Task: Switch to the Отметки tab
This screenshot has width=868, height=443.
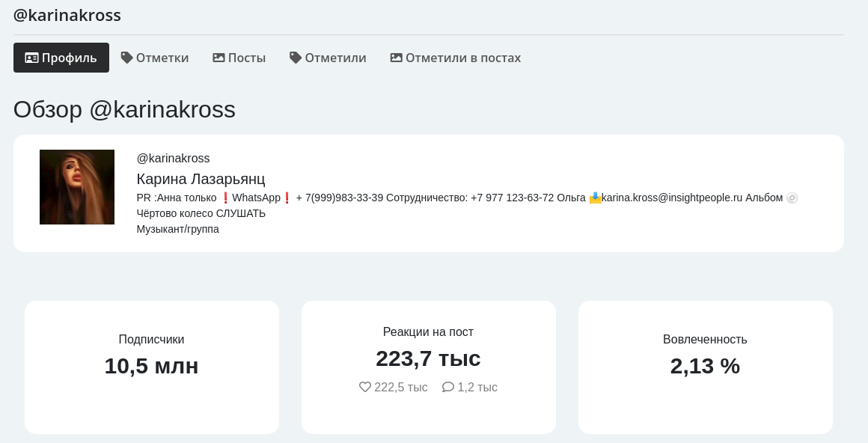Action: click(x=155, y=58)
